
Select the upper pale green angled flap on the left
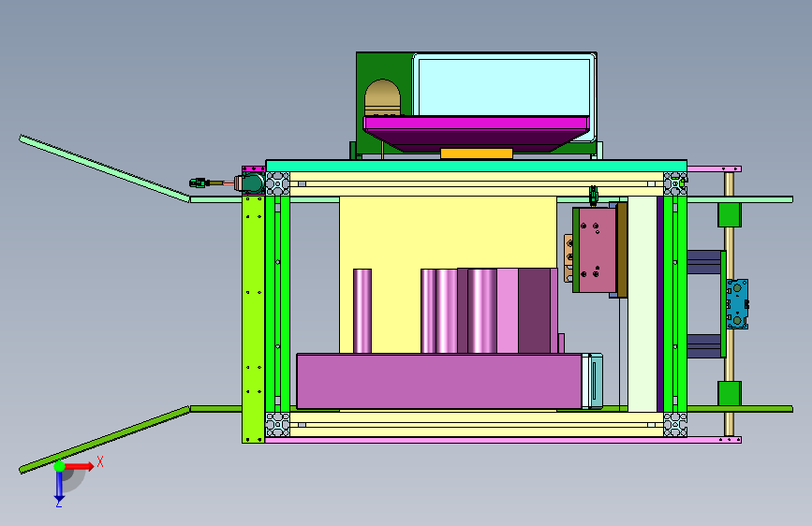pos(104,168)
